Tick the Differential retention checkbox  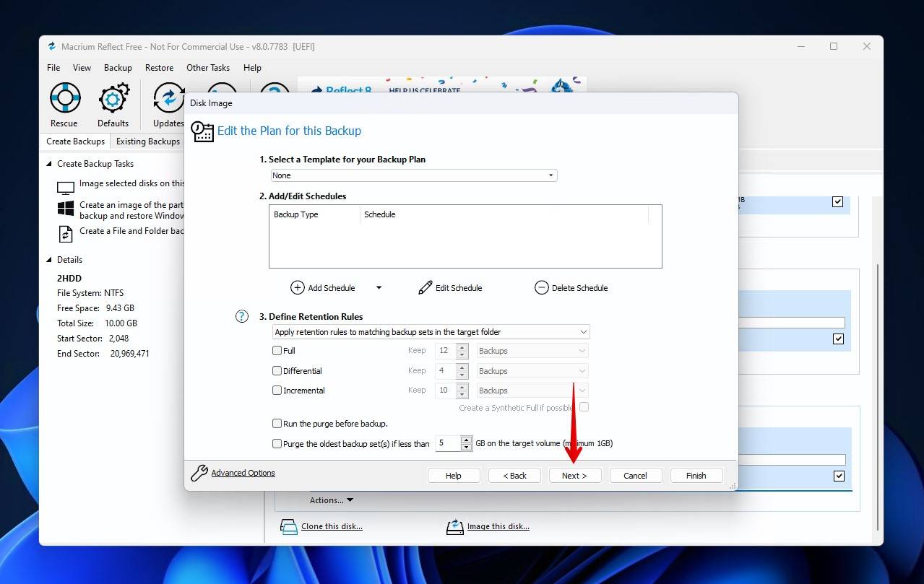(x=277, y=371)
